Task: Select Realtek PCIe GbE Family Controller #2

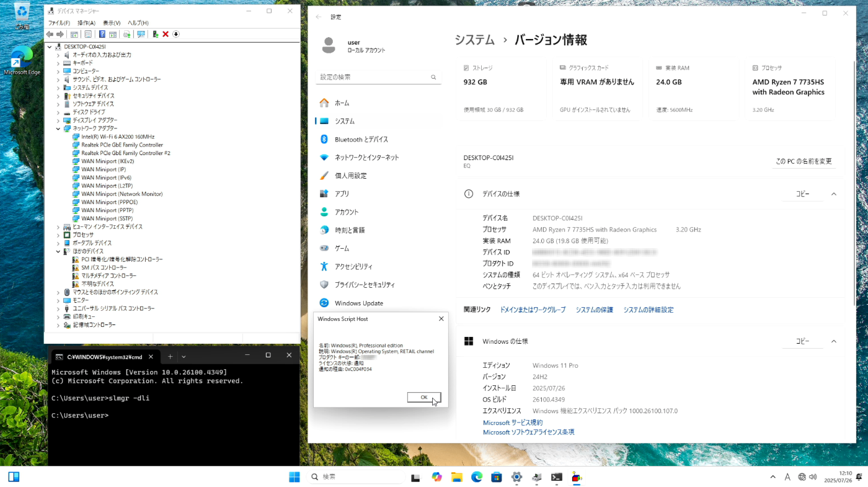Action: pos(126,153)
